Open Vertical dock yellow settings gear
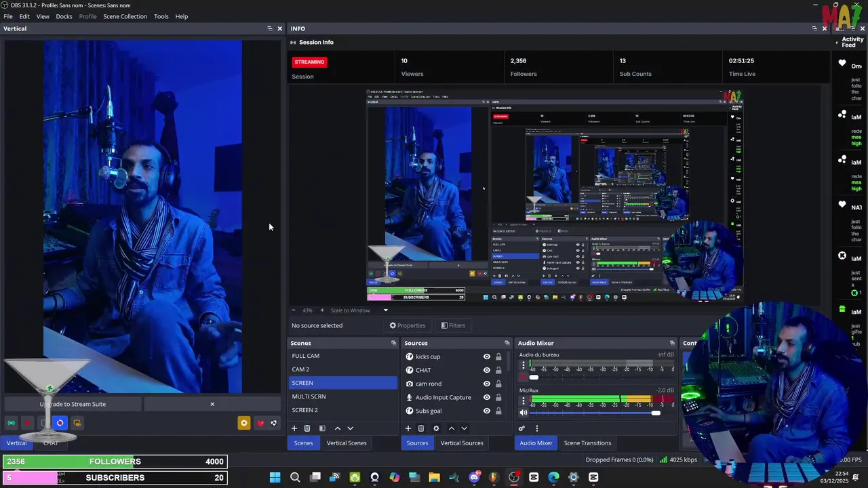The width and height of the screenshot is (868, 488). coord(244,423)
